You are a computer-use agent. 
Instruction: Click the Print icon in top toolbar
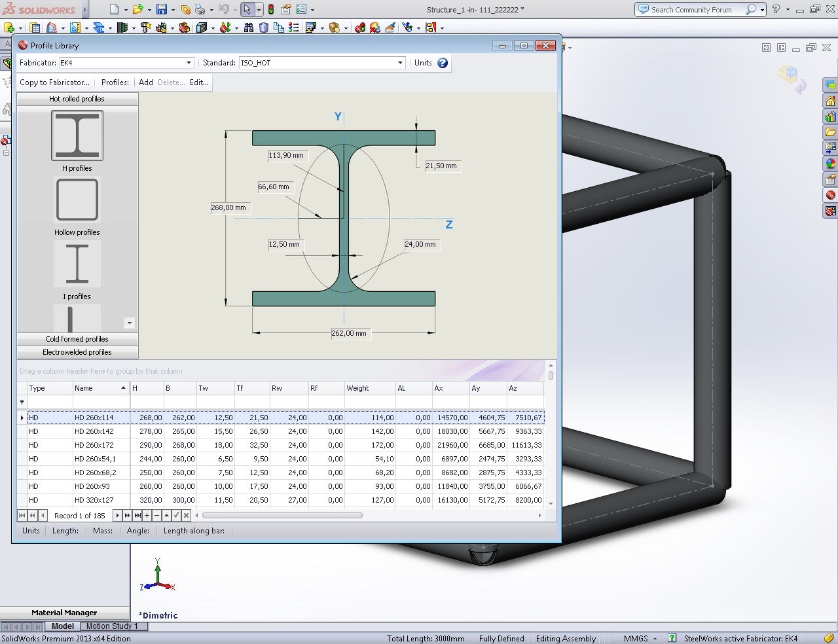(x=200, y=9)
